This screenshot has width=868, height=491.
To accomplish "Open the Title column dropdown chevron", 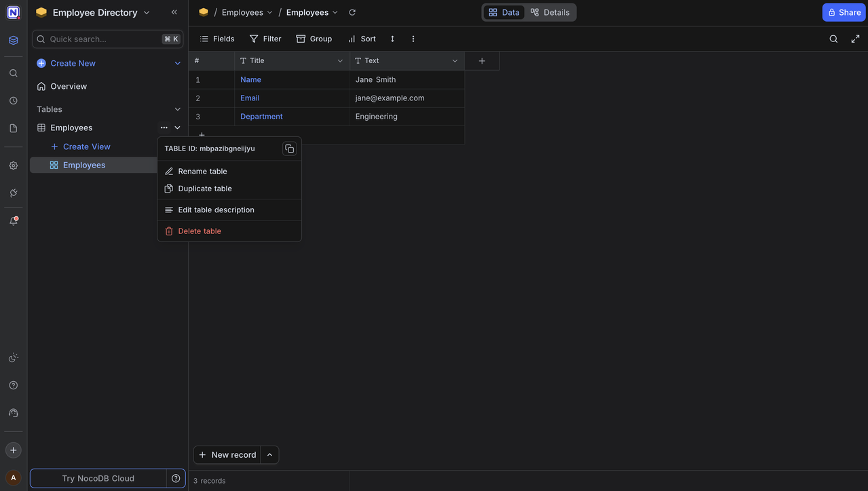I will 339,60.
